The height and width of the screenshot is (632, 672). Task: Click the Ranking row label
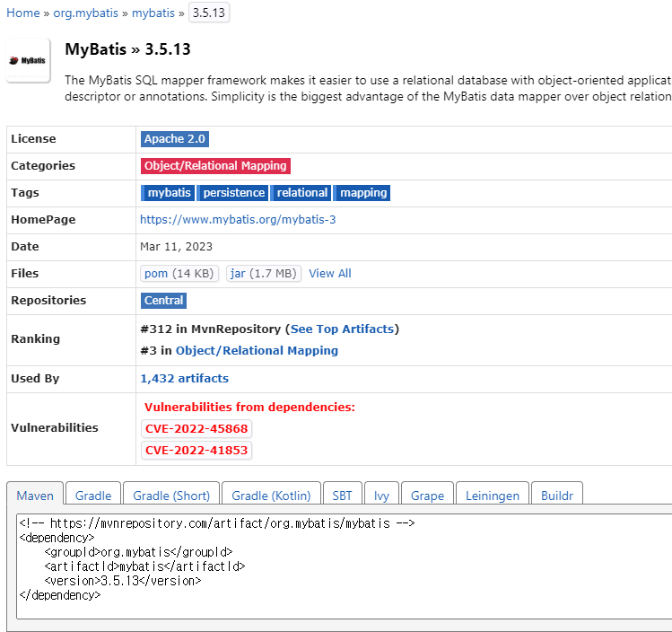coord(36,339)
